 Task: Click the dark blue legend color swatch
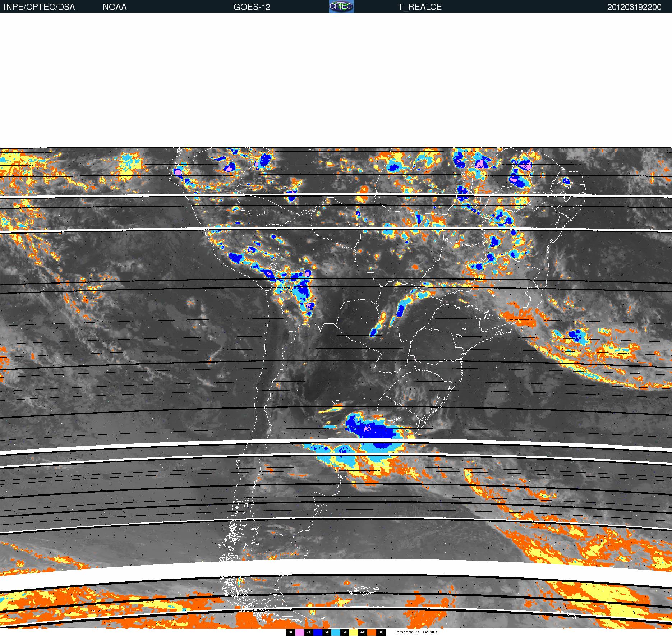point(318,632)
